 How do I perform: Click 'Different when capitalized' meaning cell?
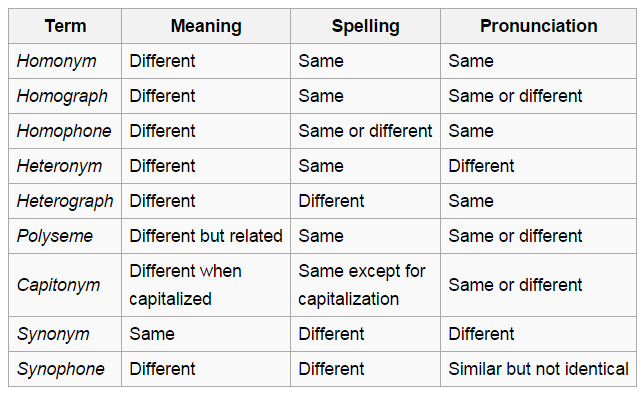[x=206, y=285]
